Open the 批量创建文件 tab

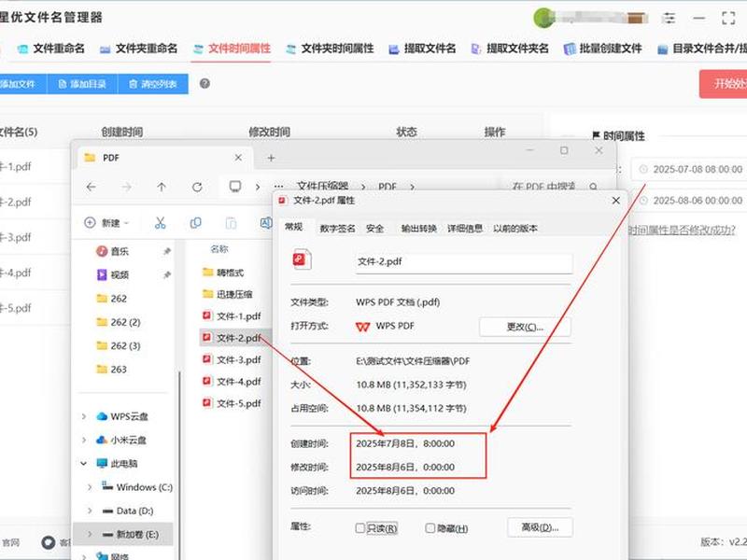coord(602,49)
